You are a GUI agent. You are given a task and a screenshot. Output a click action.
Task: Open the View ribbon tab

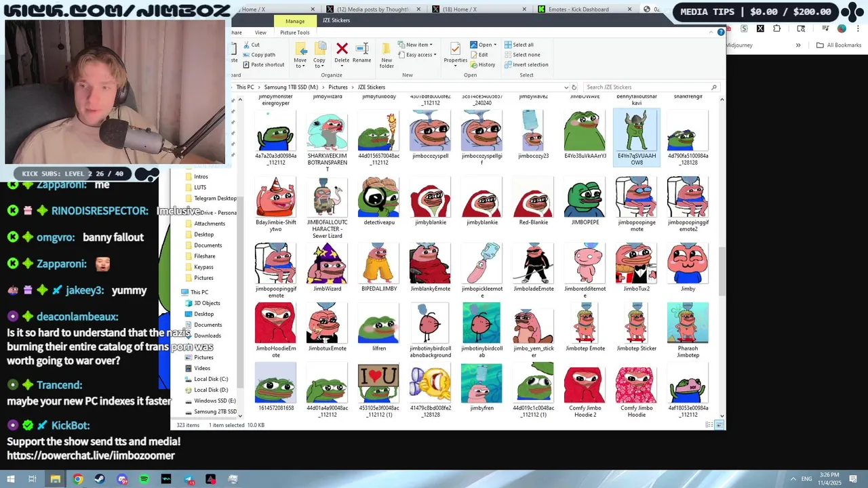pos(260,33)
